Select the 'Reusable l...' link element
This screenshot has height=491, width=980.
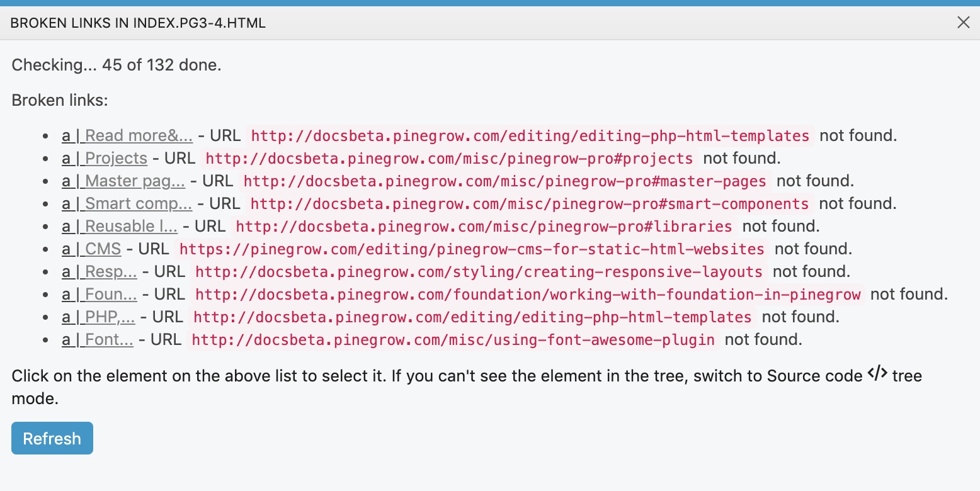pos(120,226)
